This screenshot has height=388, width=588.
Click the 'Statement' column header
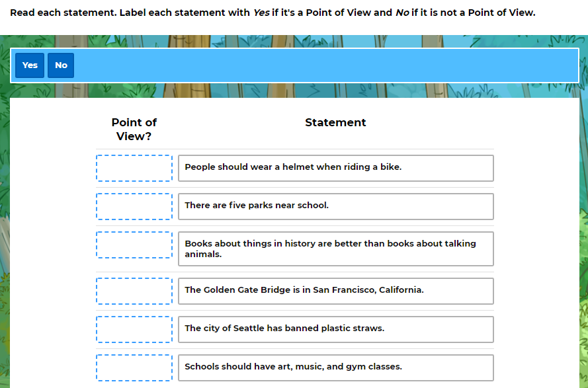[x=335, y=122]
